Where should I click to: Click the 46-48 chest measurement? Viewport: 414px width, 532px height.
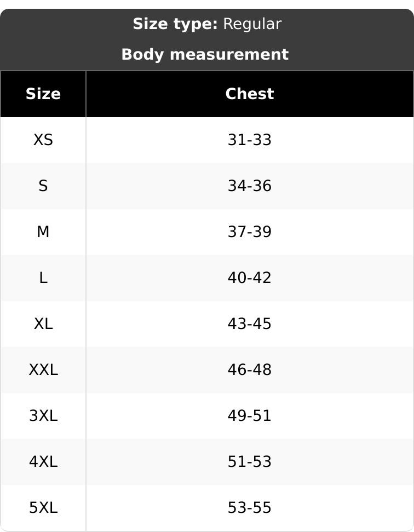click(x=249, y=370)
